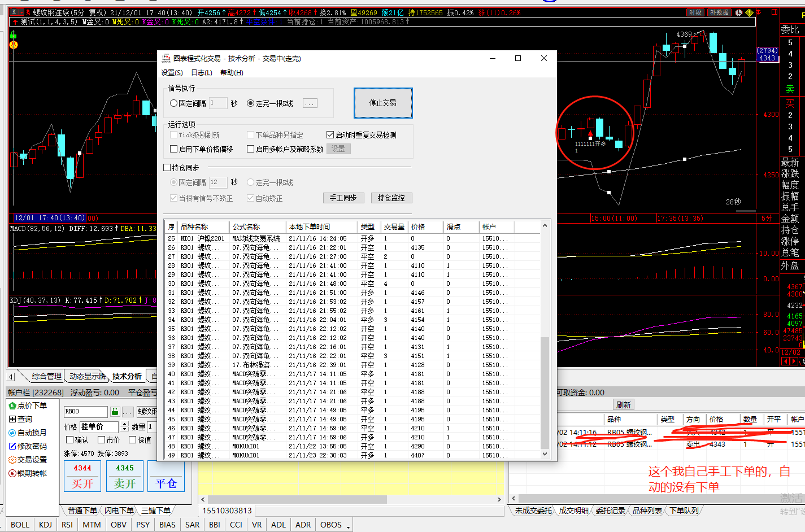Click the red left-arrow button under 12/02
The width and height of the screenshot is (805, 532).
coord(785,361)
